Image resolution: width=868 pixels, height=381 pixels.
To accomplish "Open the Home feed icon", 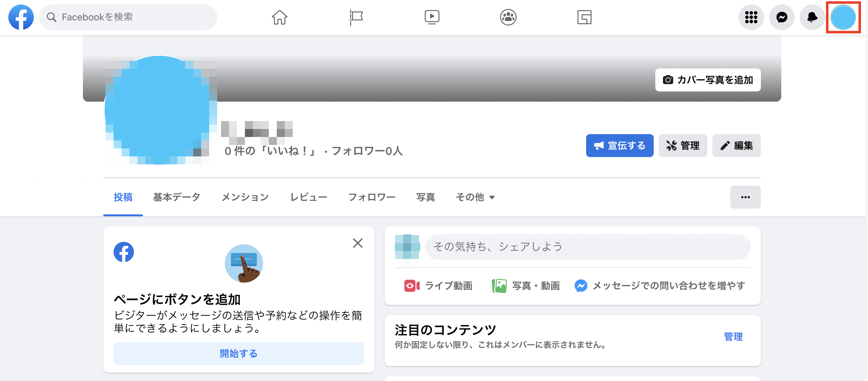I will [x=279, y=17].
